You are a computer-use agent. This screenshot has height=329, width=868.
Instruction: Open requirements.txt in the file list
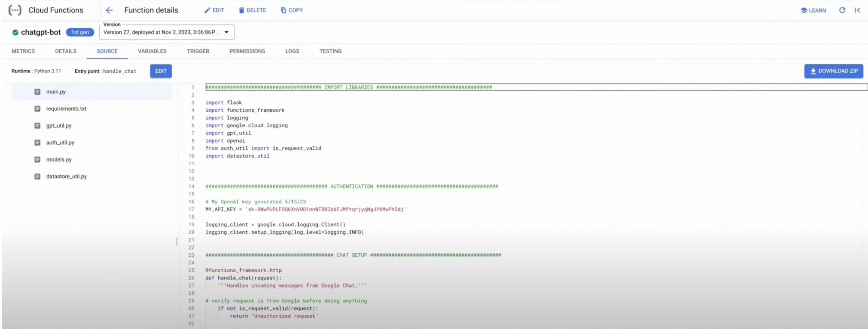point(66,109)
